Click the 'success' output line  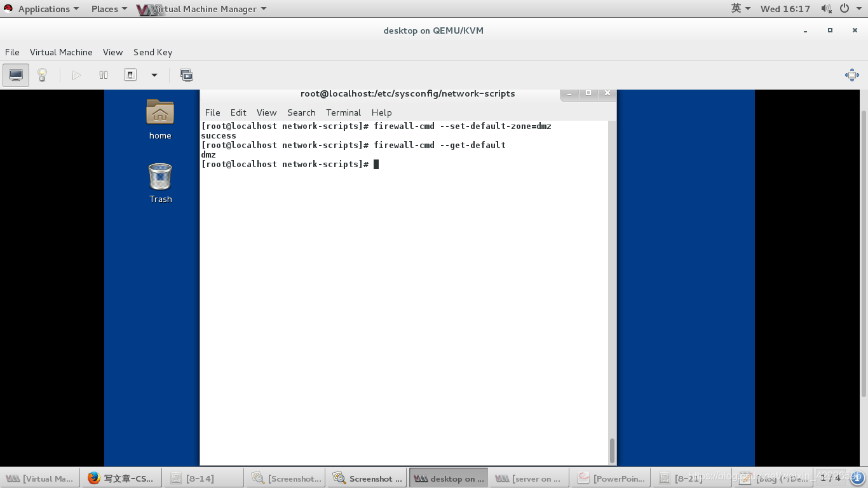219,135
